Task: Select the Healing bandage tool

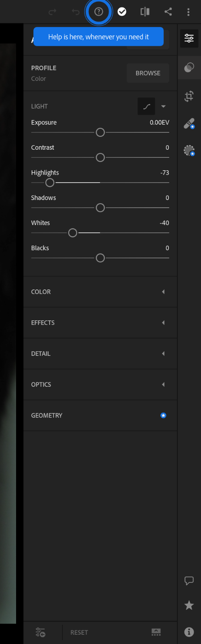Action: point(189,124)
